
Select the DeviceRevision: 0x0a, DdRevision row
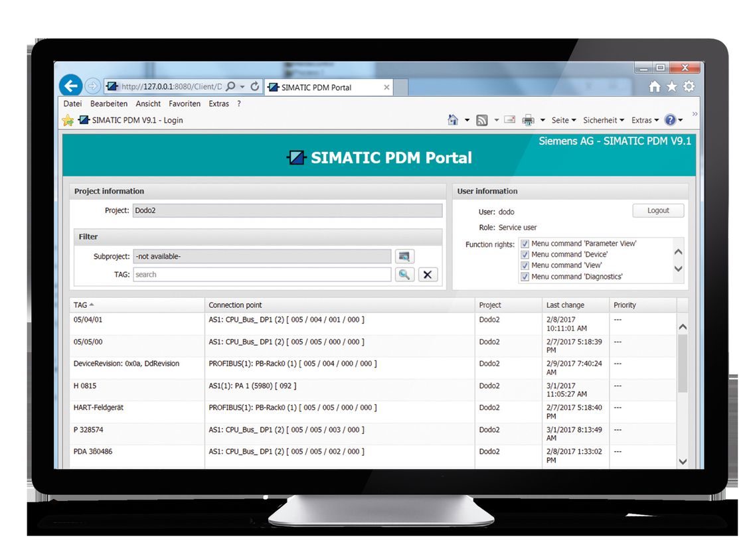click(373, 368)
